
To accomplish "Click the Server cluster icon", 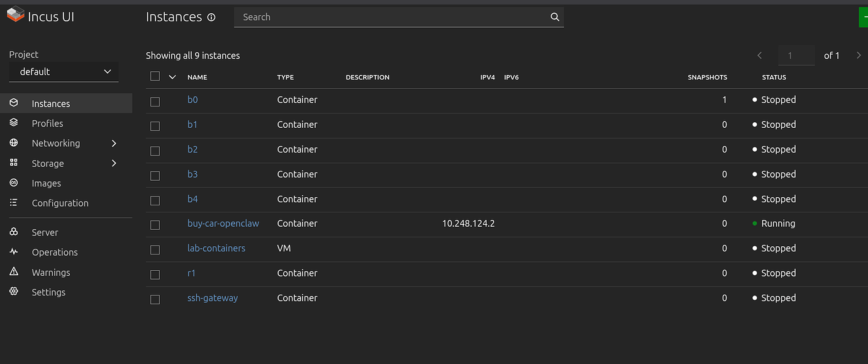I will coord(14,232).
